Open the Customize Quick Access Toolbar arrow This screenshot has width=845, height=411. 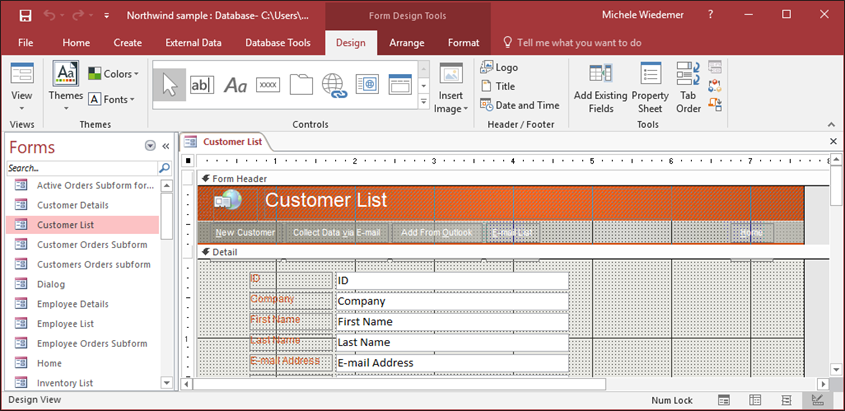[106, 16]
